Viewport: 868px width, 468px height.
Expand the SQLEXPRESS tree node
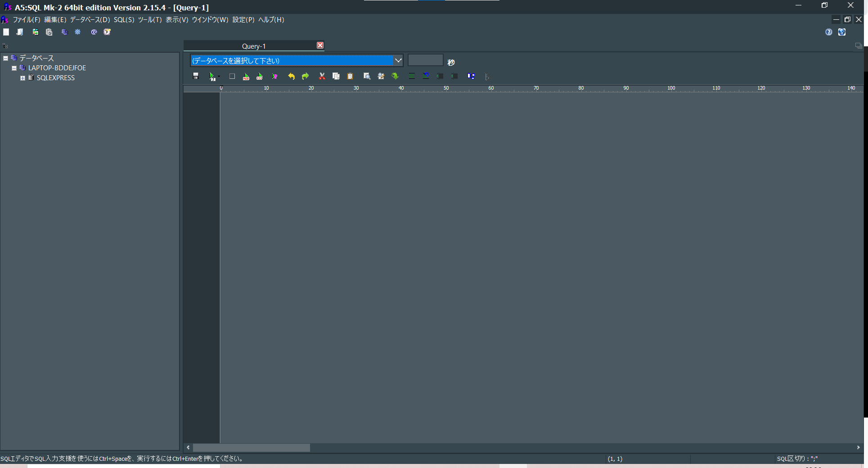(x=22, y=78)
